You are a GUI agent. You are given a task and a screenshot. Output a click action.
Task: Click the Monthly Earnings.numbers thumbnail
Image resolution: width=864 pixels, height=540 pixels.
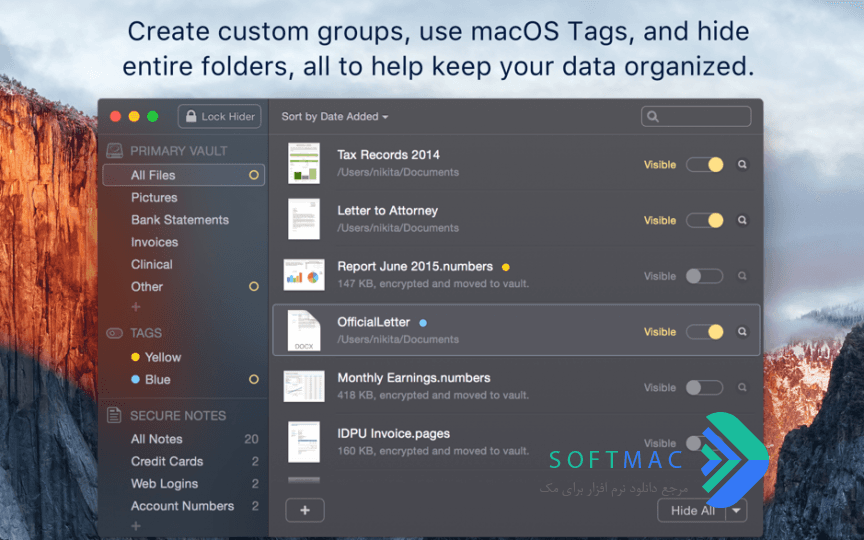click(x=304, y=386)
